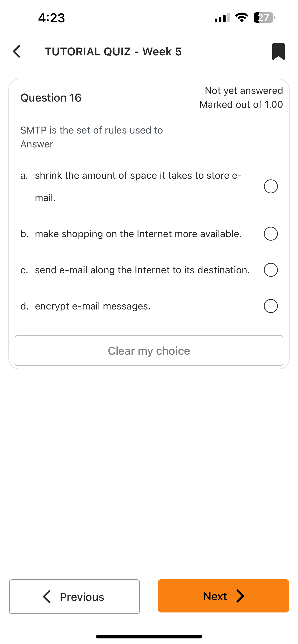Select option d about encrypting e-mail messages
The height and width of the screenshot is (644, 298).
point(270,306)
